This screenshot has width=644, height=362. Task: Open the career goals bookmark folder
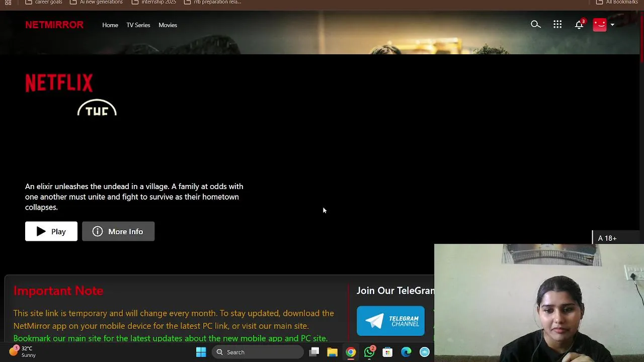[43, 3]
